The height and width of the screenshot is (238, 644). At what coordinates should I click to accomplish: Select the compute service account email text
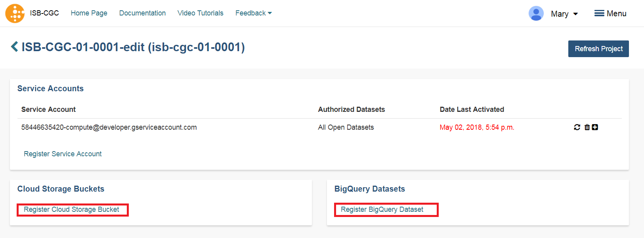click(109, 127)
